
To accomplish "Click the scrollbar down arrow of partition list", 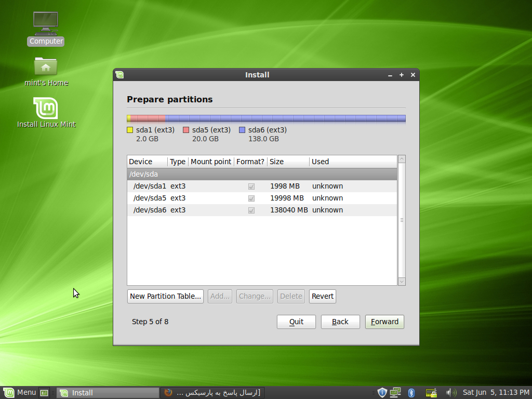I will pos(402,281).
